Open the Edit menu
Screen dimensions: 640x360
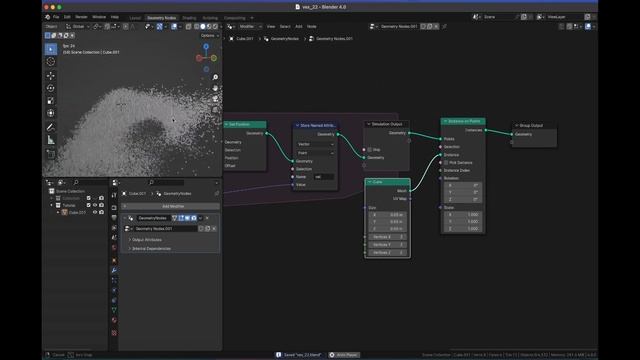point(67,17)
